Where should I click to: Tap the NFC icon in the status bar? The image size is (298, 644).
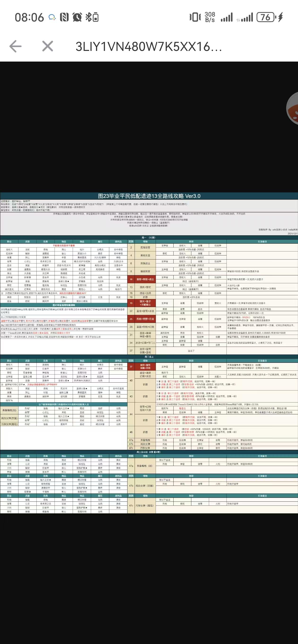(x=64, y=17)
